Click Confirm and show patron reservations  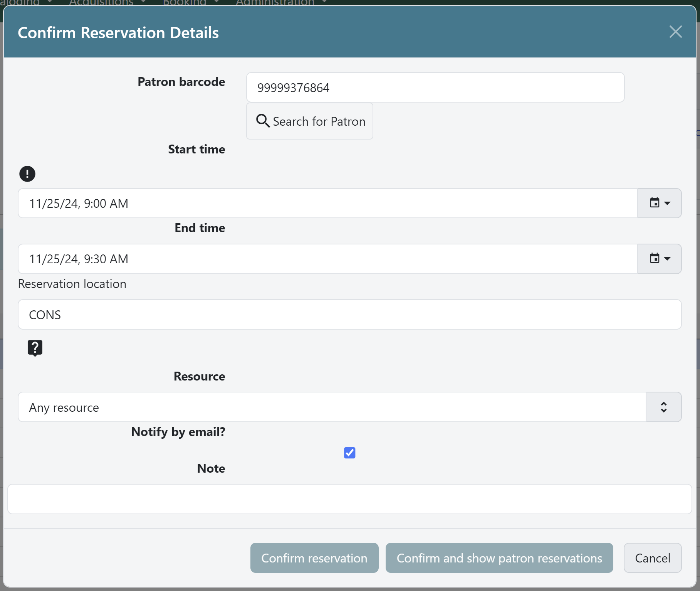(x=499, y=558)
